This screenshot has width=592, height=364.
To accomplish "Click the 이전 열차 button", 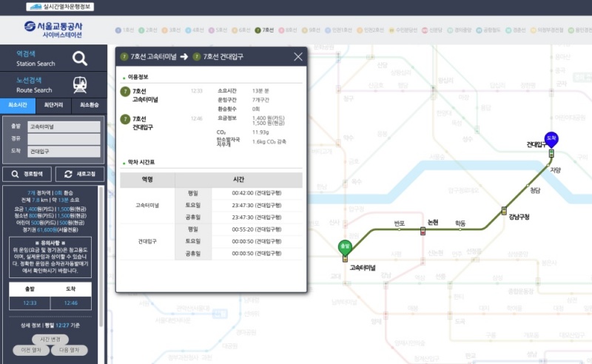I will coord(31,350).
